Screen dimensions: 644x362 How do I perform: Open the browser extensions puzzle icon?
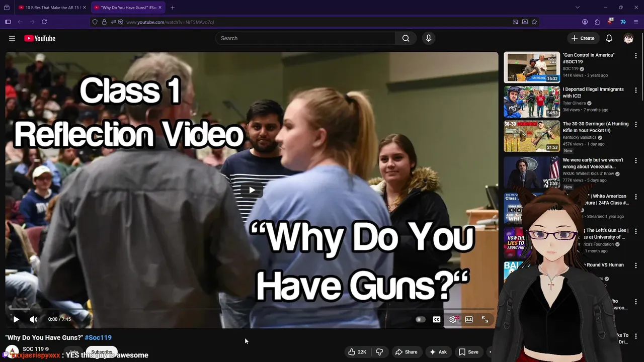[x=597, y=22]
